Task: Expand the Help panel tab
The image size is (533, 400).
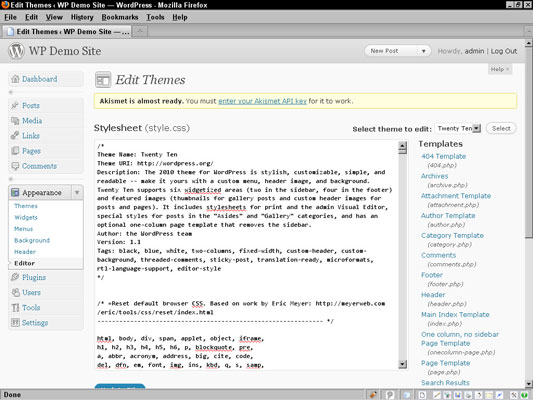Action: pos(499,69)
